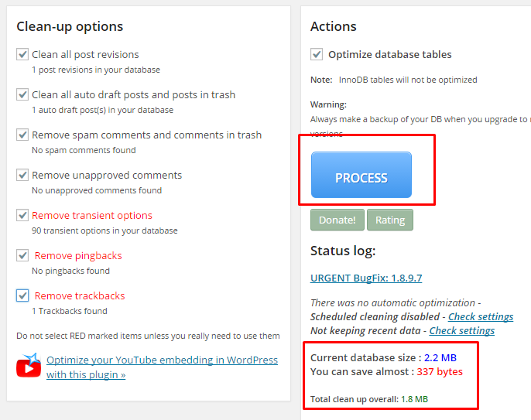
Task: Click the Rating button
Action: tap(390, 220)
